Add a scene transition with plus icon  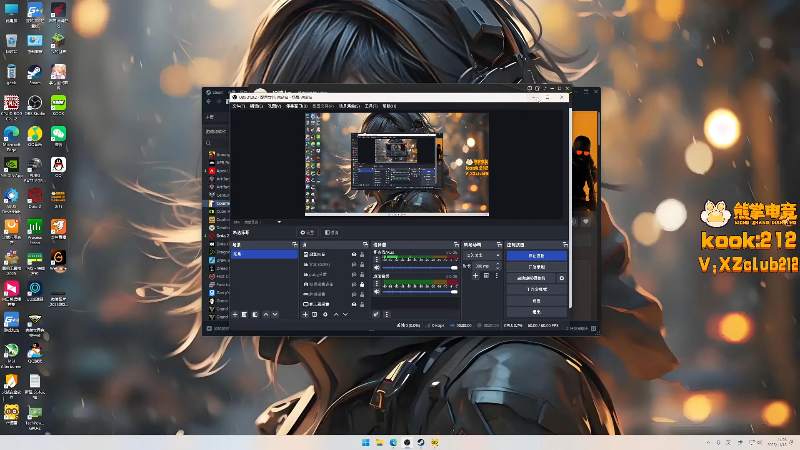pos(475,276)
